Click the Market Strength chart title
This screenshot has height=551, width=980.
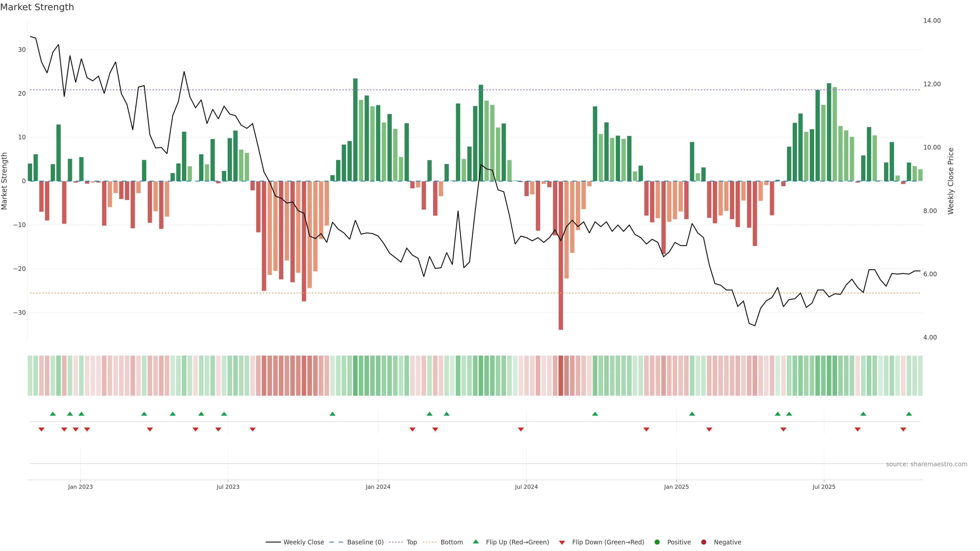(37, 7)
